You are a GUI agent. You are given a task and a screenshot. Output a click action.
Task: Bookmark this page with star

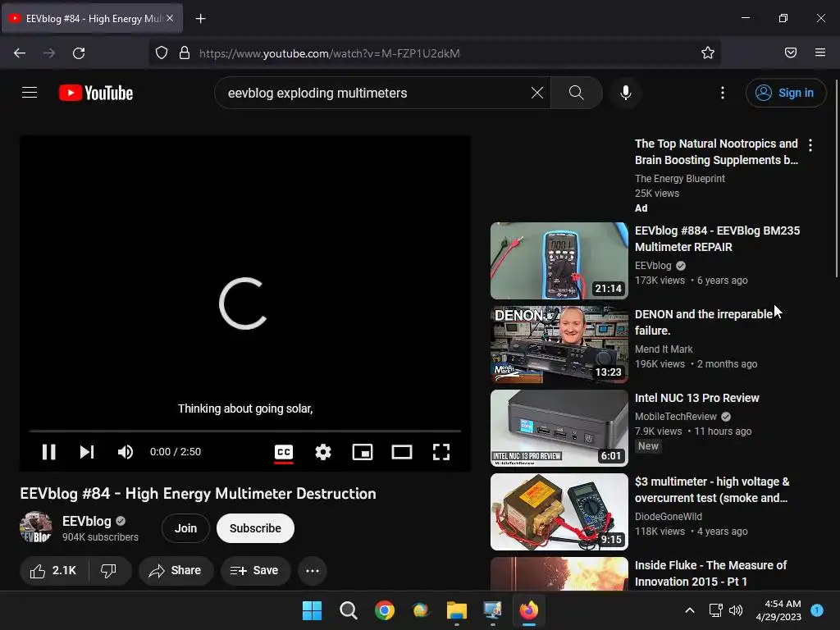click(x=708, y=52)
